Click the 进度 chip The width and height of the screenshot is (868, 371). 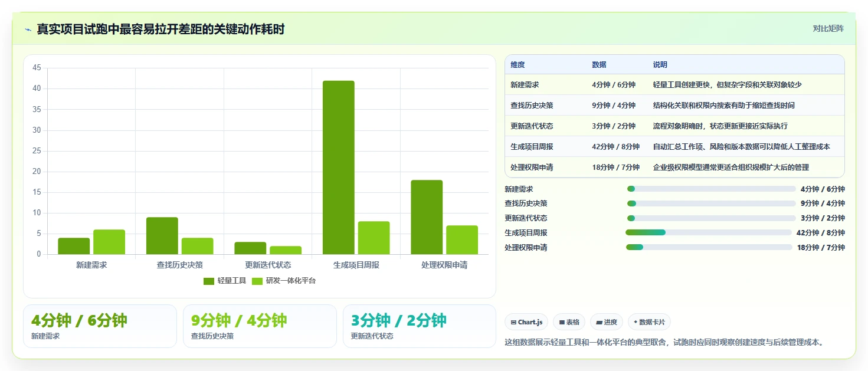607,322
